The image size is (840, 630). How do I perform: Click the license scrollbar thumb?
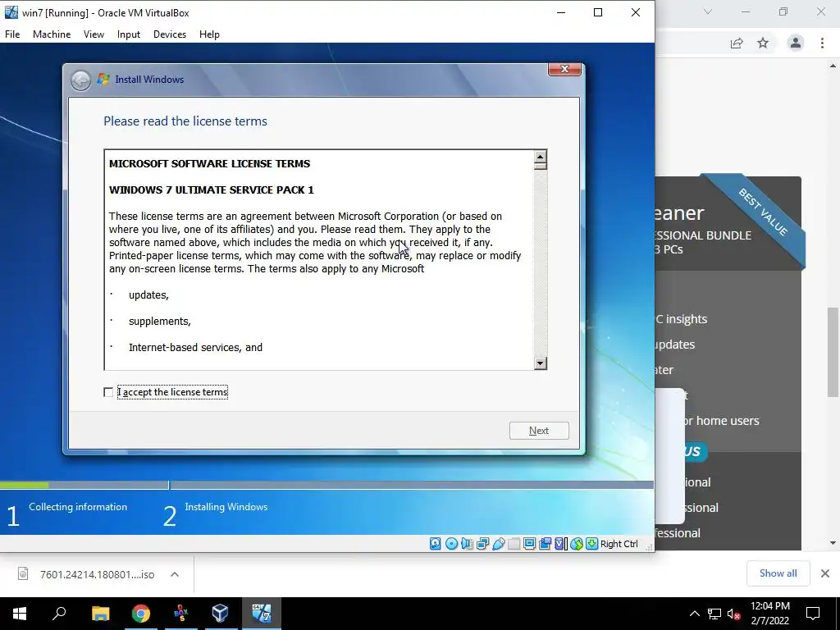(x=540, y=166)
